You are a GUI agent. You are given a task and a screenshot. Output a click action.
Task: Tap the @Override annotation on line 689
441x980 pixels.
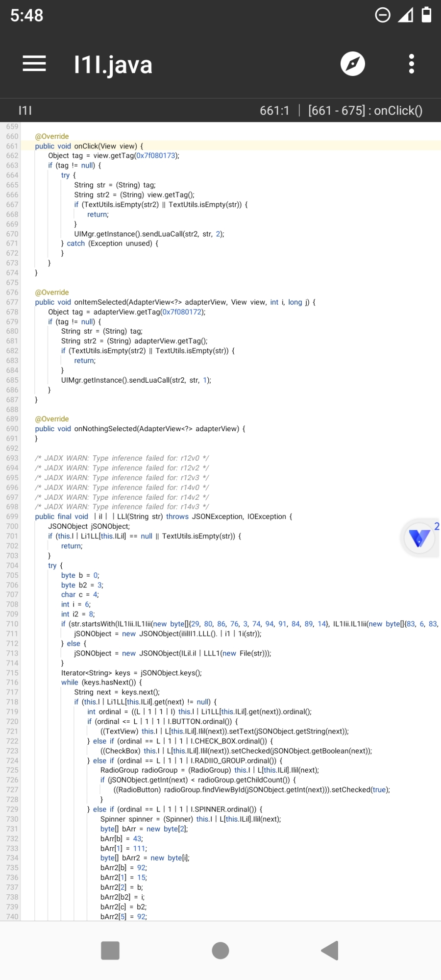coord(52,419)
